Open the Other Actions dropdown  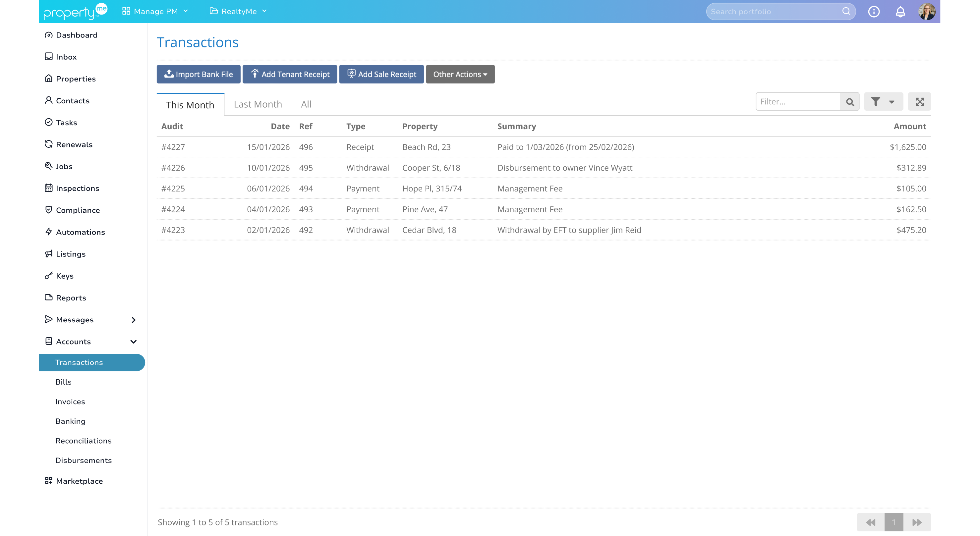[460, 74]
